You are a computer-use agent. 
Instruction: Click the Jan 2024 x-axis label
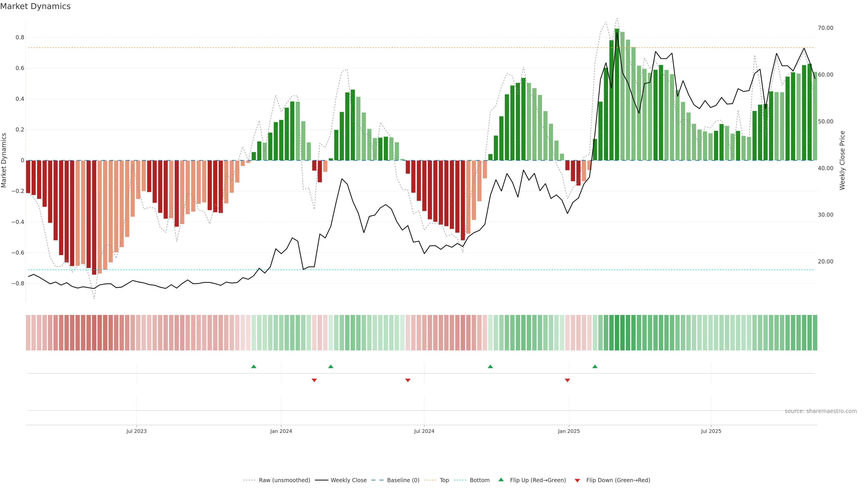tap(281, 431)
